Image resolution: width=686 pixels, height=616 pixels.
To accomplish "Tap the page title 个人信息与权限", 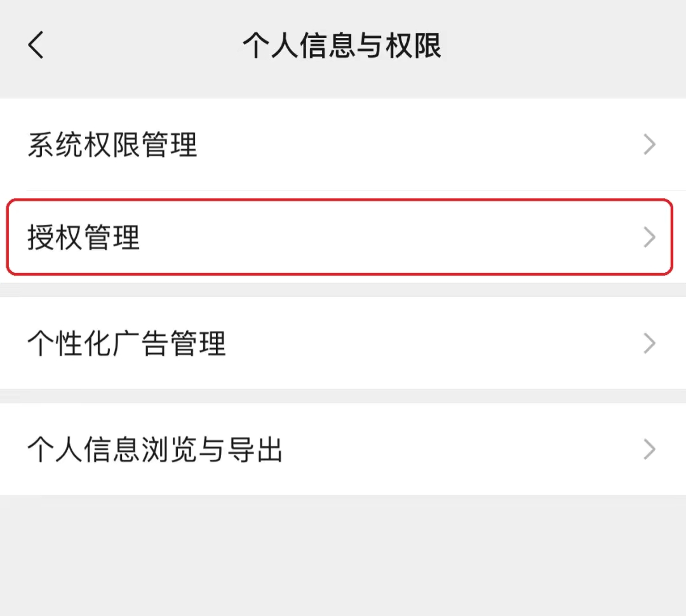I will 343,44.
